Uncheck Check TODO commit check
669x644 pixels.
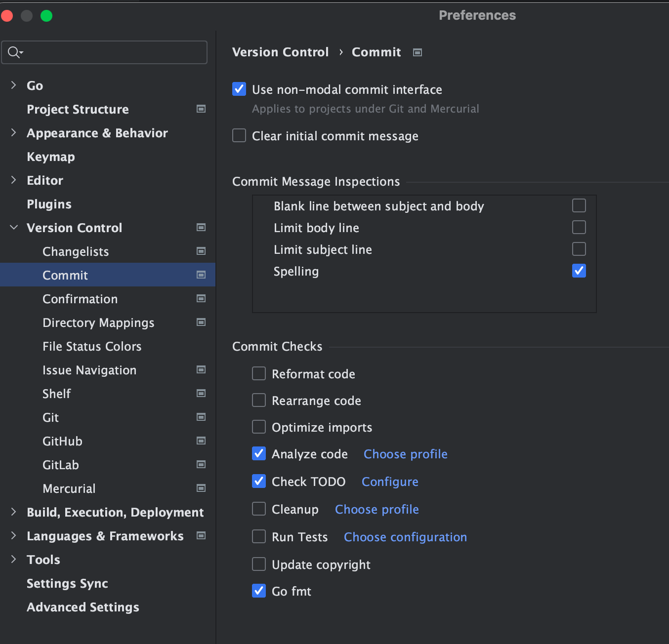pyautogui.click(x=259, y=481)
